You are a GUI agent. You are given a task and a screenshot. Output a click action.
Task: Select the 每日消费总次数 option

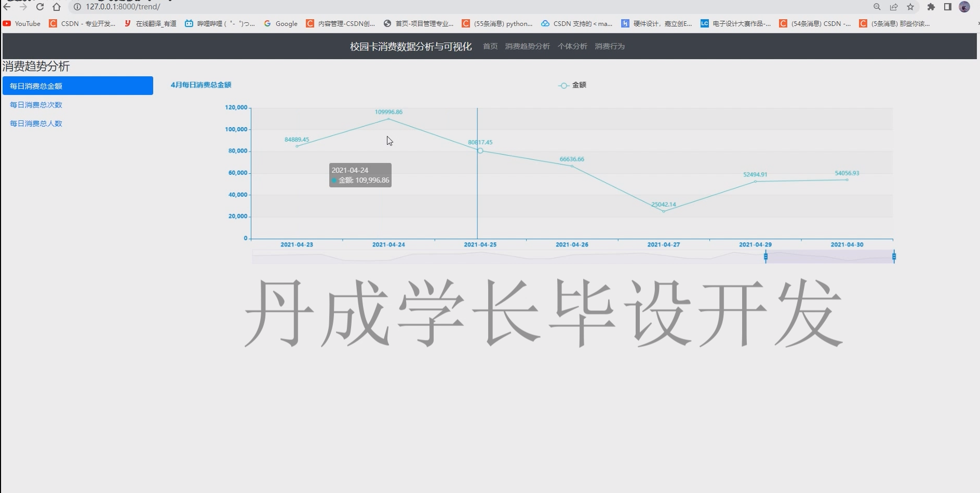36,104
